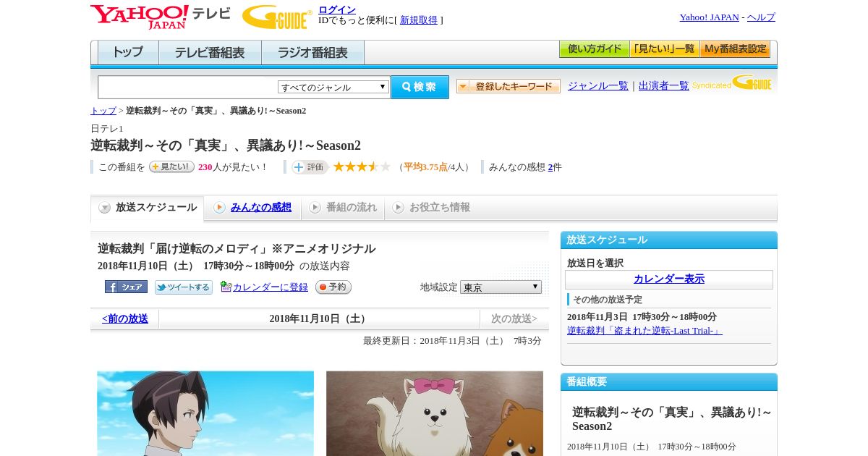868x456 pixels.
Task: Open the 出演者一覧 performer list link
Action: tap(664, 85)
